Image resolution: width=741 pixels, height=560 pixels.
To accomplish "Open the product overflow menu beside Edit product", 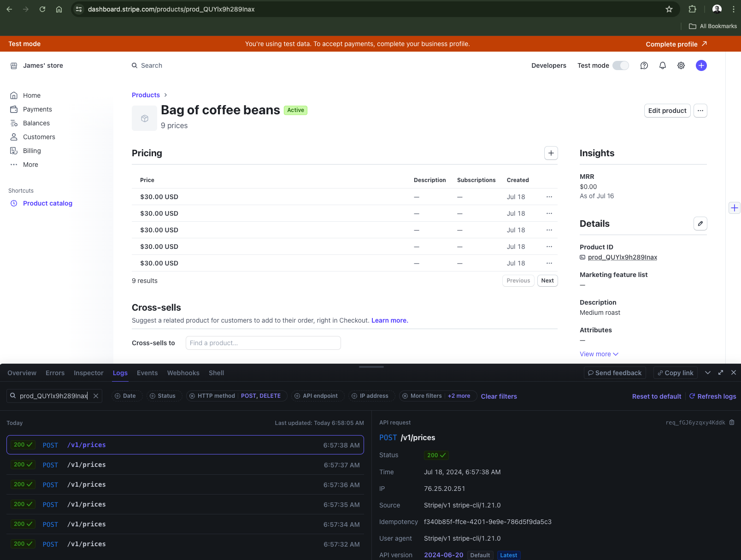I will tap(700, 111).
